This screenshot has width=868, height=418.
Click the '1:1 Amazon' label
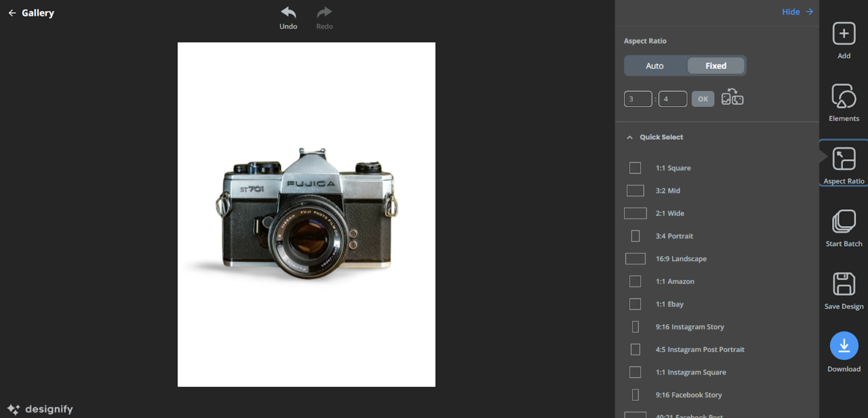[x=675, y=281]
